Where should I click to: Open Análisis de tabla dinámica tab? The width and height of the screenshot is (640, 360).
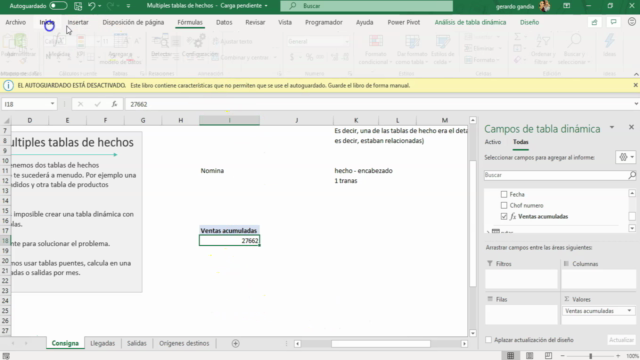pos(470,22)
